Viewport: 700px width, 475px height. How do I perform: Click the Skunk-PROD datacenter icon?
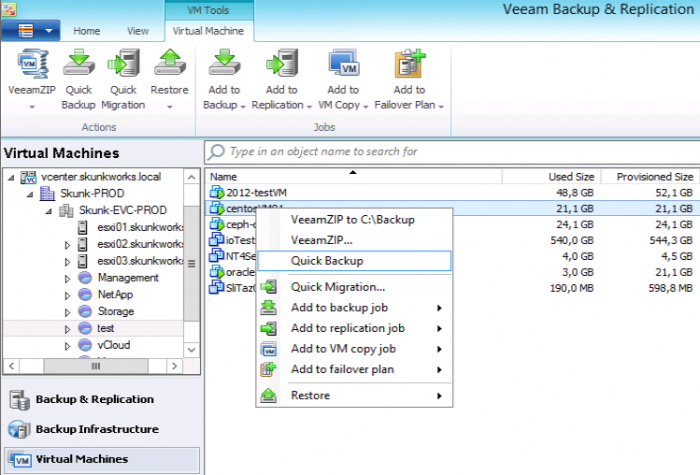(x=47, y=194)
